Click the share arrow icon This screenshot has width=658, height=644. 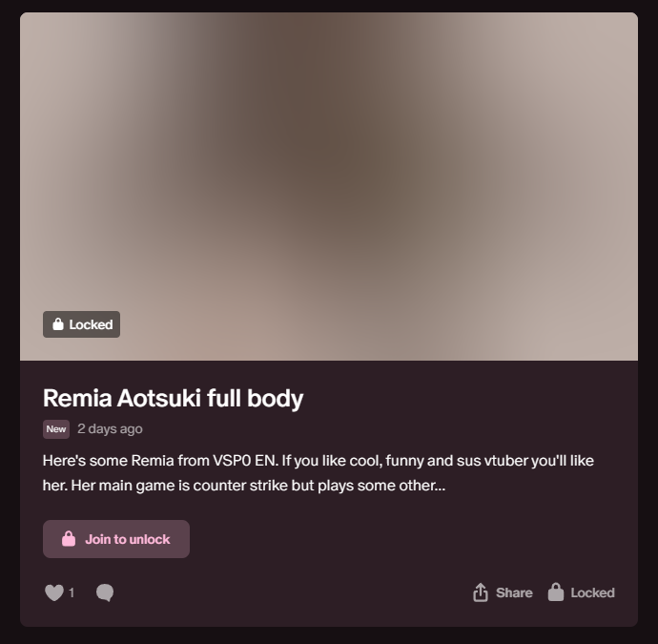tap(481, 592)
